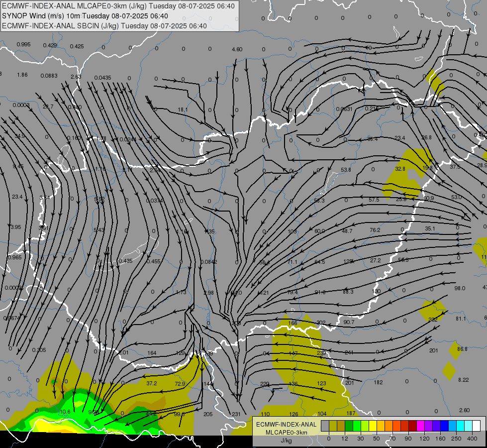The image size is (487, 448).
Task: Click the 'ECMWF-INDEX-ANAL SBCIN (J/kg)' header line
Action: tap(104, 26)
